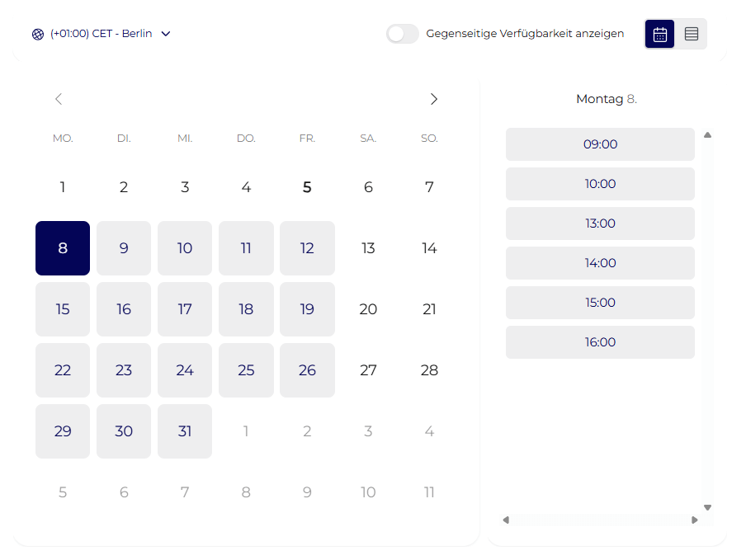Image resolution: width=746 pixels, height=560 pixels.
Task: Choose the 14:00 time slot
Action: [x=600, y=263]
